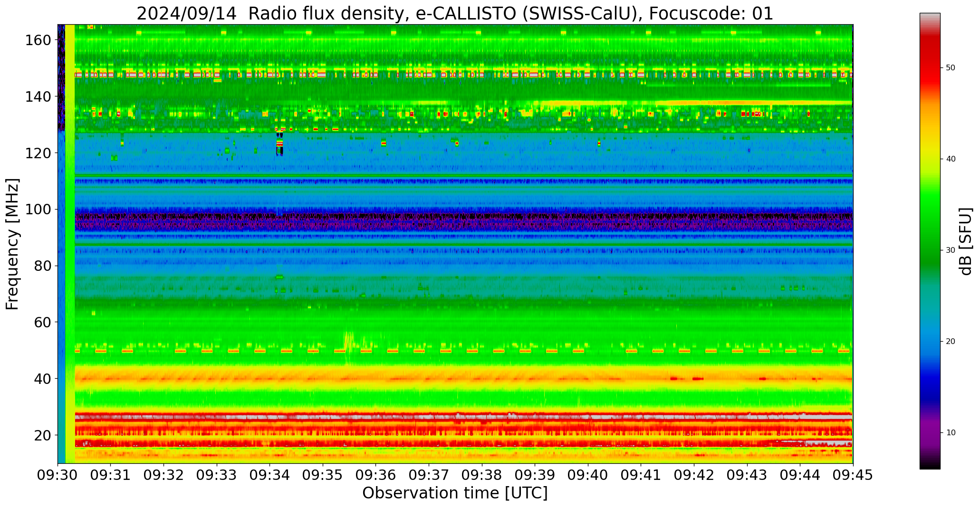This screenshot has height=507, width=980.
Task: Select the 09:31 time tick label
Action: point(111,475)
